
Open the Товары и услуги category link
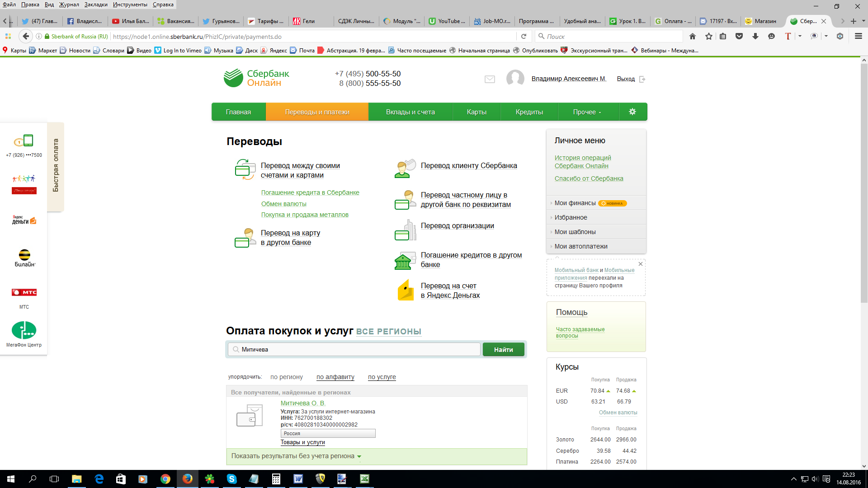tap(302, 442)
